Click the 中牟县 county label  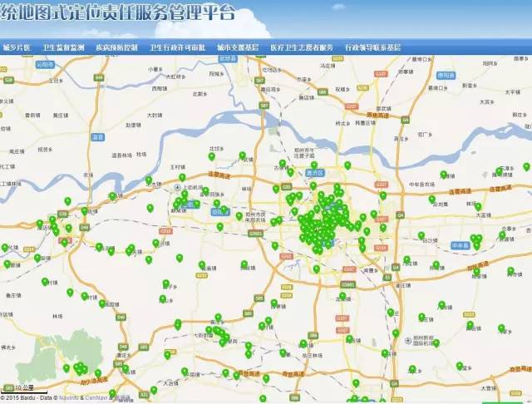coord(461,245)
